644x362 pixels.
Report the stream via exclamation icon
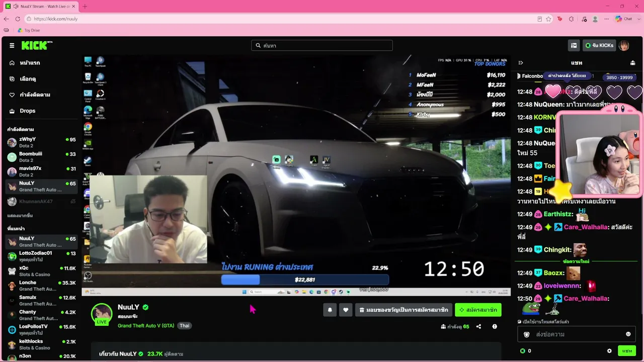495,326
